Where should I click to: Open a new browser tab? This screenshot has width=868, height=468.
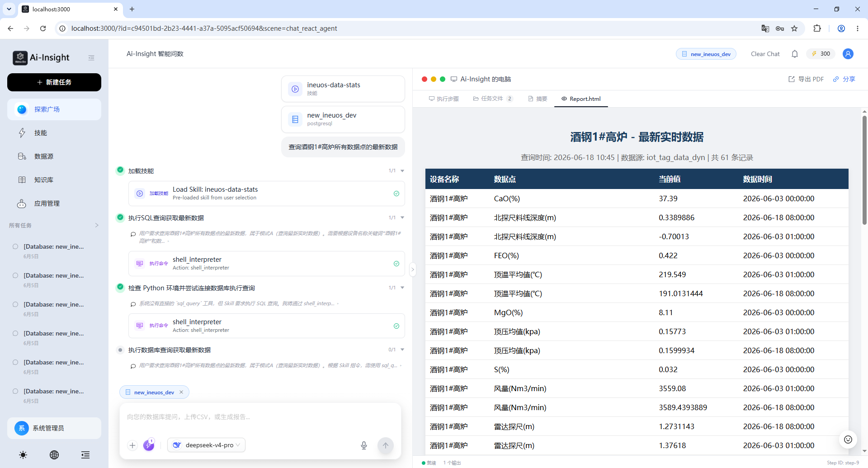click(132, 9)
